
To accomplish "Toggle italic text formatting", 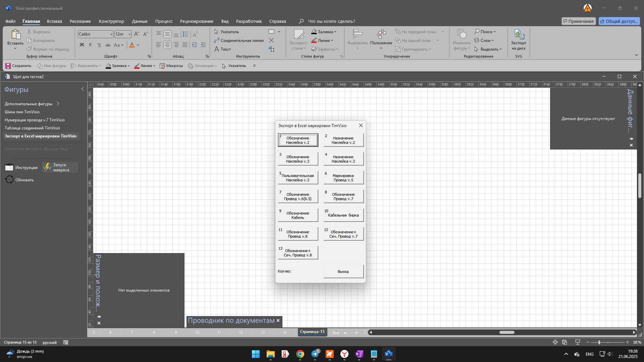I will (x=90, y=45).
